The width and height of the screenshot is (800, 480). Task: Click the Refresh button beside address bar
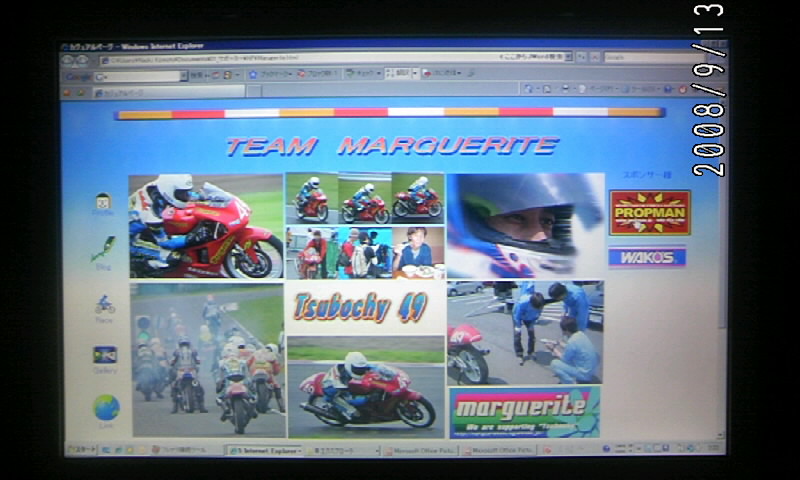point(582,58)
